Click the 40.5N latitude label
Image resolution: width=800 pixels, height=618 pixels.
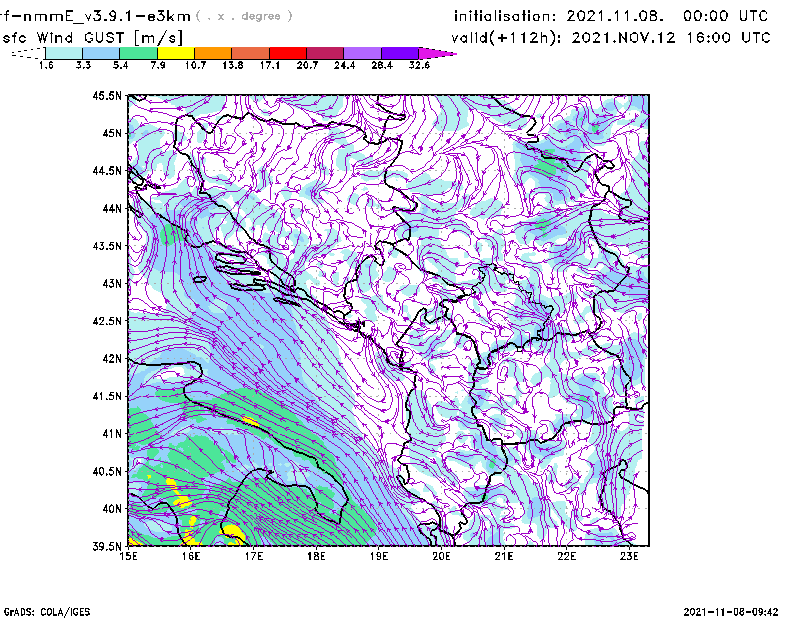coord(107,471)
